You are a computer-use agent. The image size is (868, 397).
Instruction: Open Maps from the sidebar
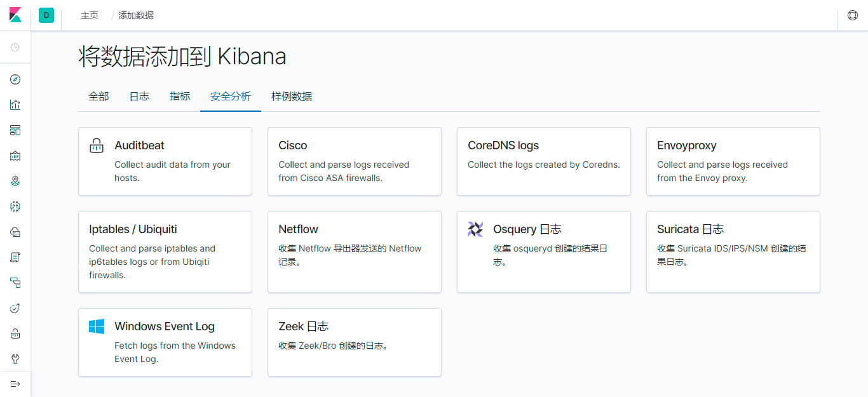coord(16,181)
